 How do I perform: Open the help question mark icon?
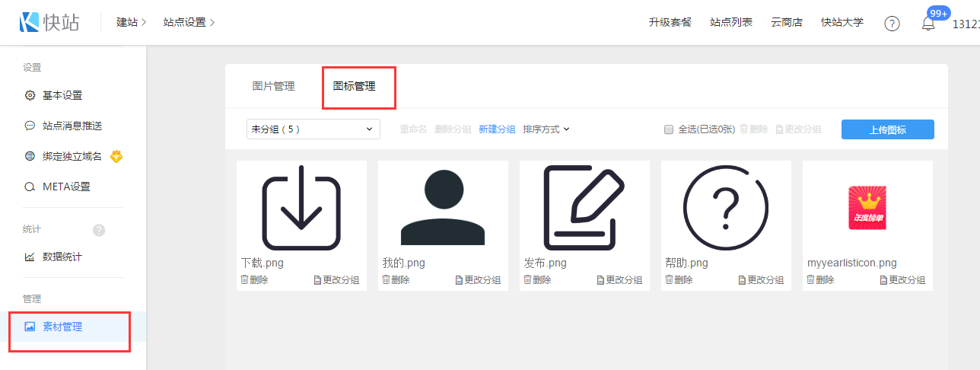click(x=892, y=23)
